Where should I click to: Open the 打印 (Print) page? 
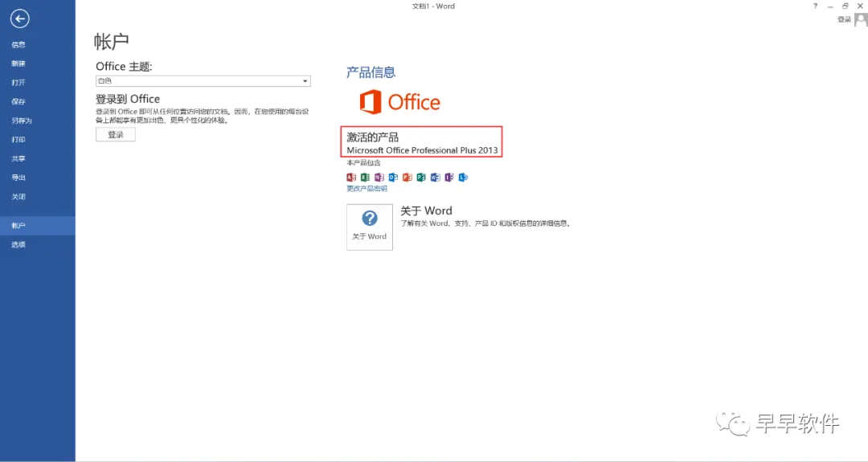coord(38,140)
